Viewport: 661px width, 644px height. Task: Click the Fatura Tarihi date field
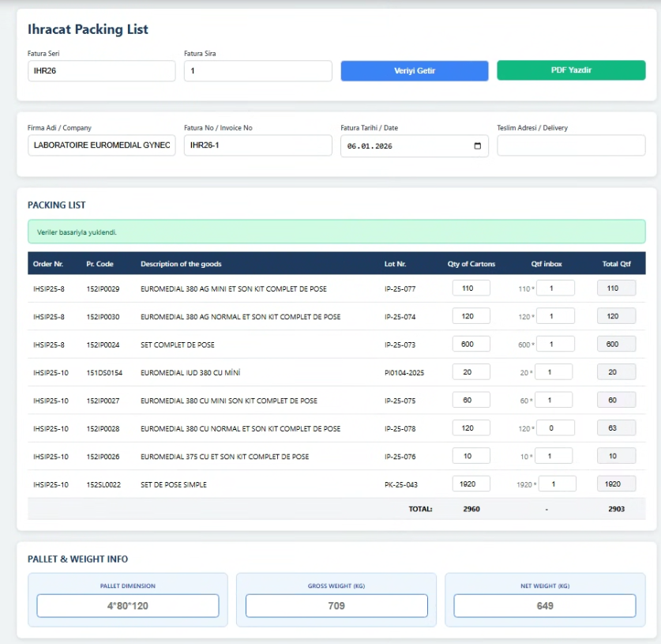pyautogui.click(x=403, y=146)
